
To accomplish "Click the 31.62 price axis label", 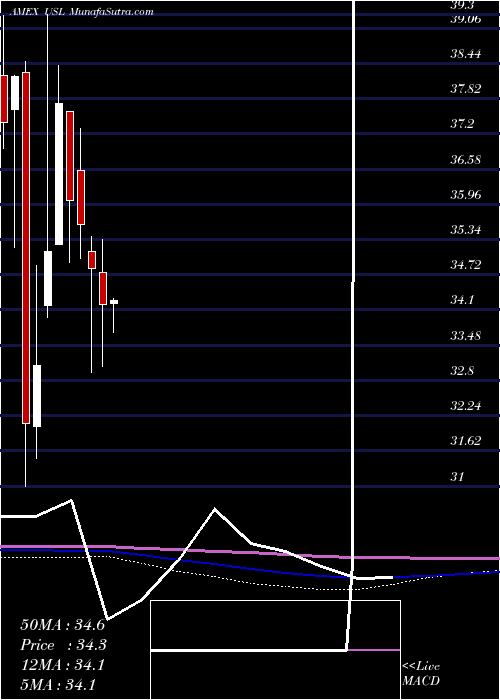I will click(466, 441).
